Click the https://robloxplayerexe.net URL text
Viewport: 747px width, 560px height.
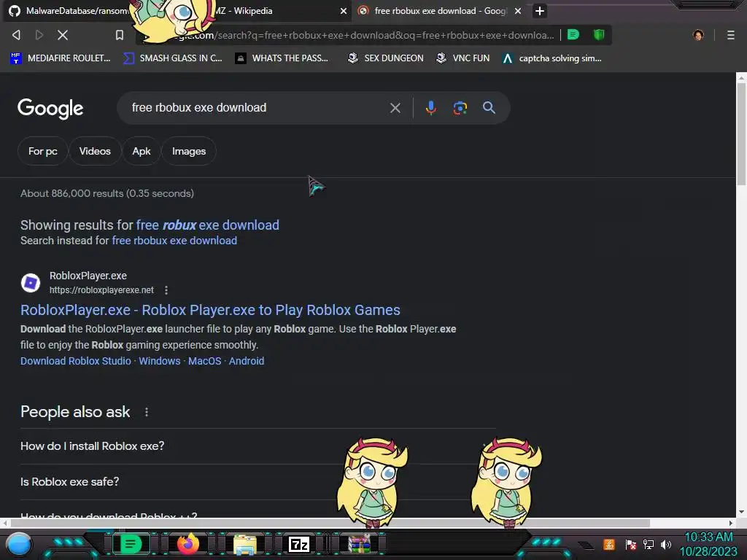coord(101,290)
